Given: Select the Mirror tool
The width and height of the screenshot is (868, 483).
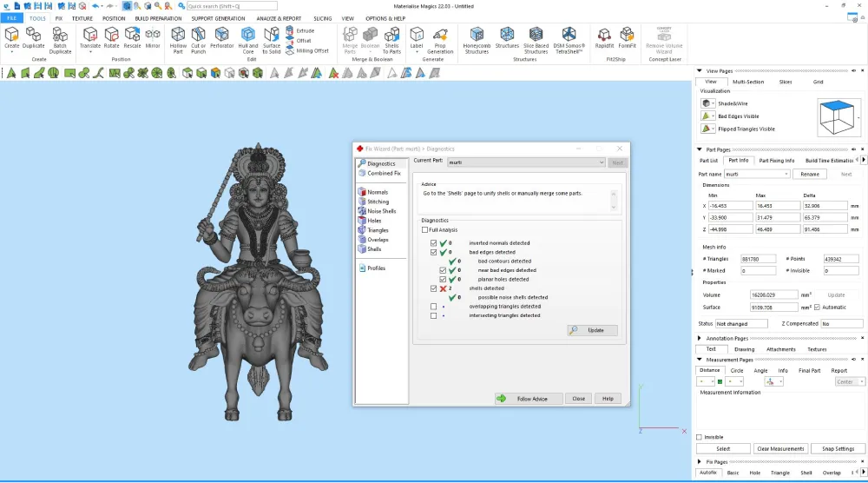Looking at the screenshot, I should [153, 39].
